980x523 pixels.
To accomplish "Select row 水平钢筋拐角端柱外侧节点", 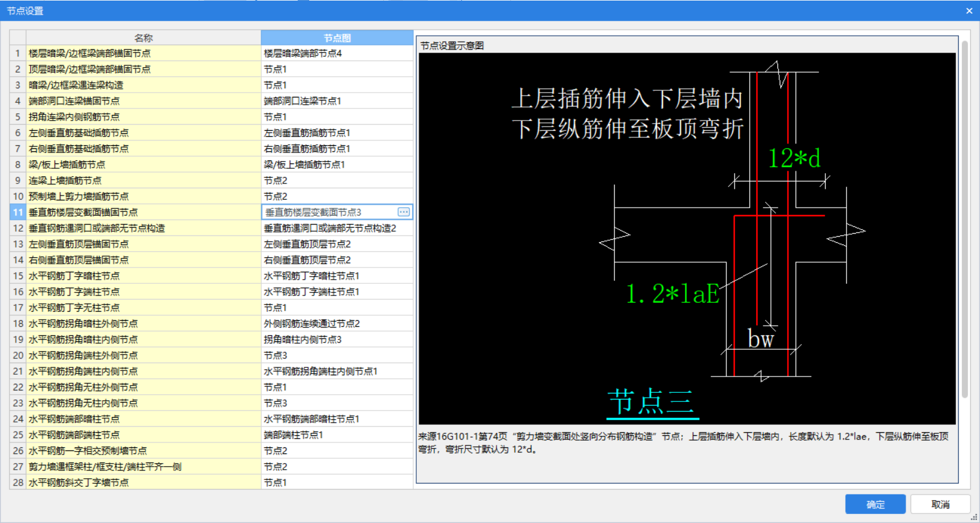I will click(143, 355).
